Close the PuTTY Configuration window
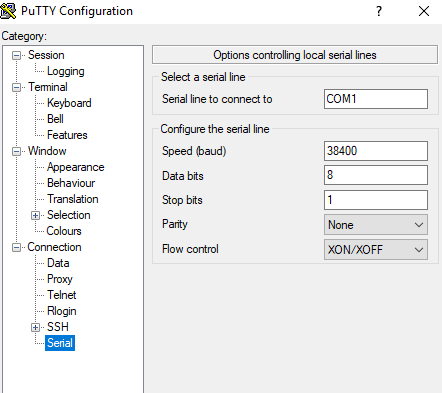 tap(424, 11)
